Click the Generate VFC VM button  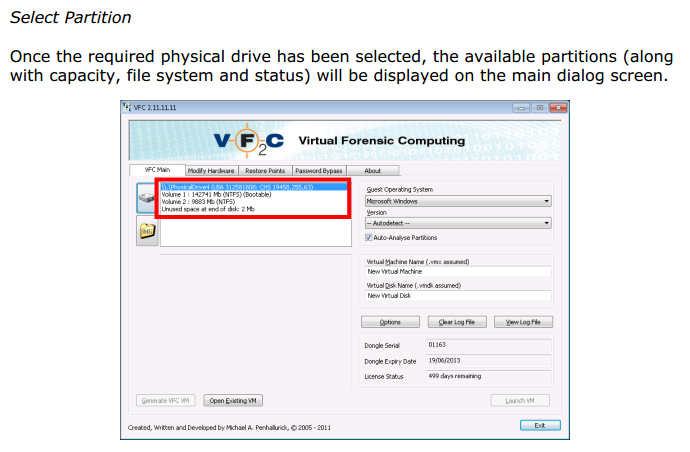coord(165,401)
